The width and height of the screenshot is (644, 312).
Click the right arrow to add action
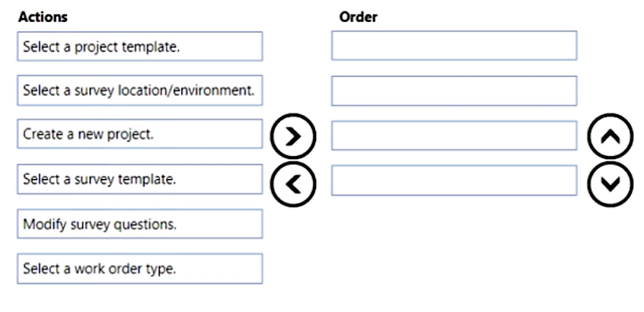coord(293,136)
